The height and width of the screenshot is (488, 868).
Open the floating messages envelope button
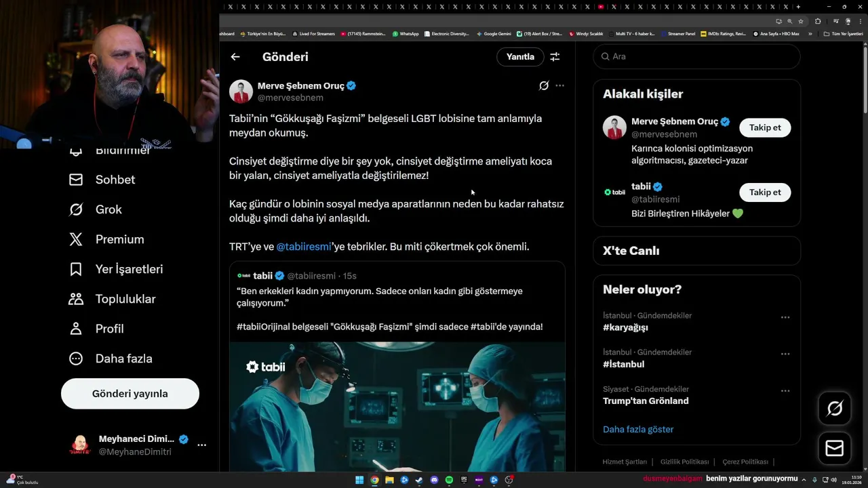click(835, 449)
